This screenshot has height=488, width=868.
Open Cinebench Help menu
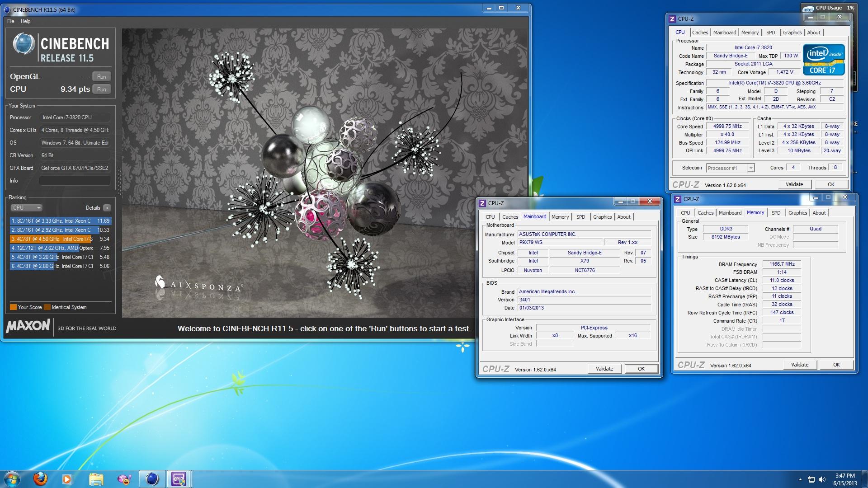click(26, 21)
